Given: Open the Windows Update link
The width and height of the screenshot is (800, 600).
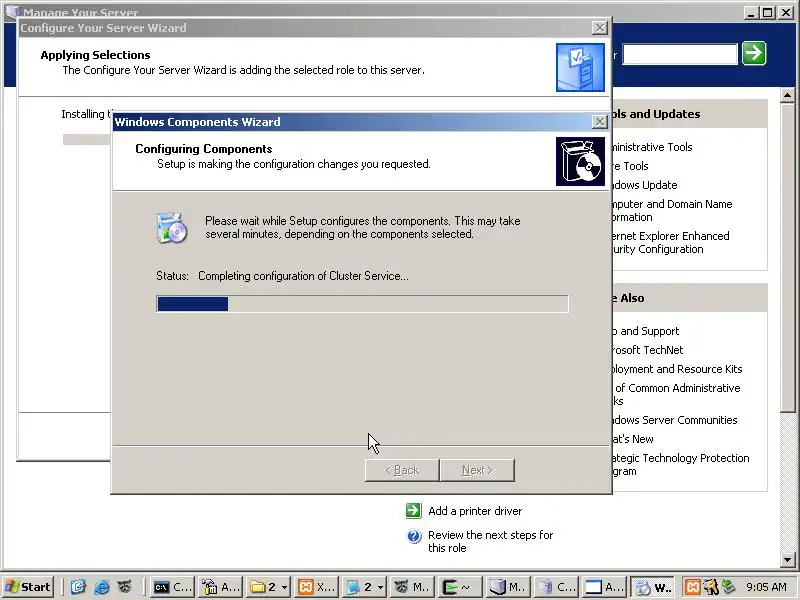Looking at the screenshot, I should point(645,185).
